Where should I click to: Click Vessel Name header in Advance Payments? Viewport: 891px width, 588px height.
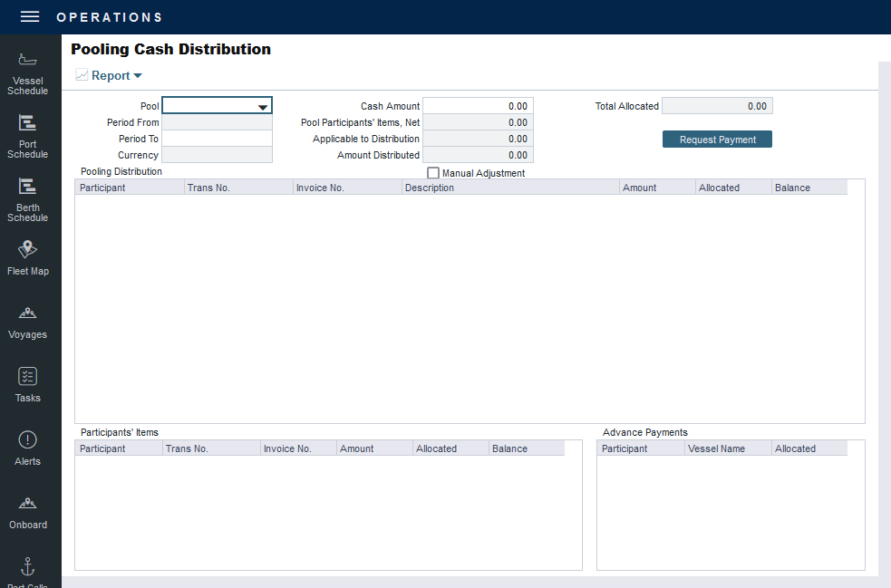point(727,448)
